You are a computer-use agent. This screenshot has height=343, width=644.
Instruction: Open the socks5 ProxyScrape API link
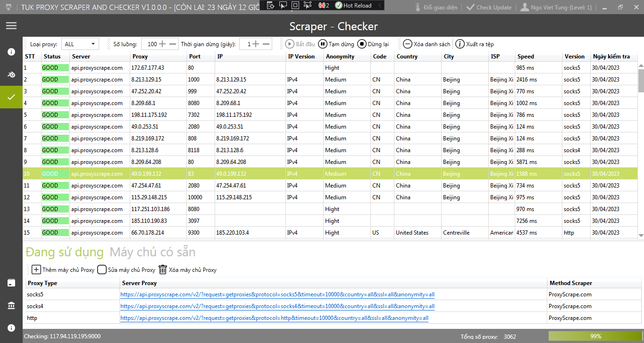[277, 294]
